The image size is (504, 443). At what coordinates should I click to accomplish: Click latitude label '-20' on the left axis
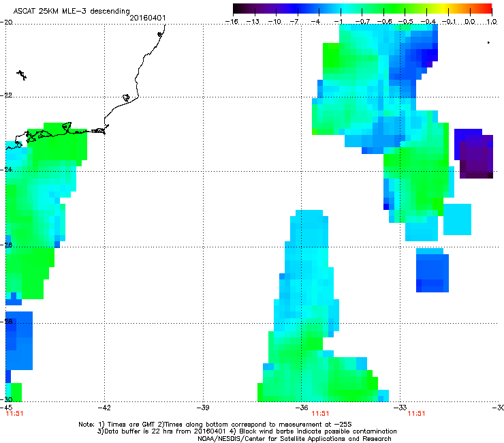pos(6,22)
